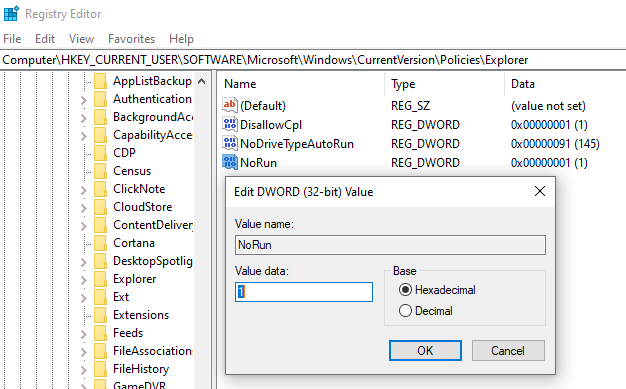Expand the ContentDeliver key
Screen dimensions: 626x389
(83, 226)
